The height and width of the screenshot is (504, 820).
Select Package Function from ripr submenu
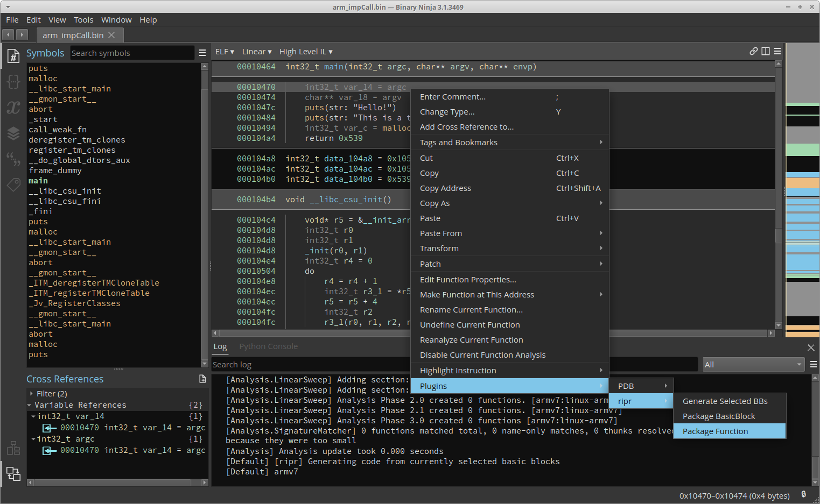(x=715, y=431)
